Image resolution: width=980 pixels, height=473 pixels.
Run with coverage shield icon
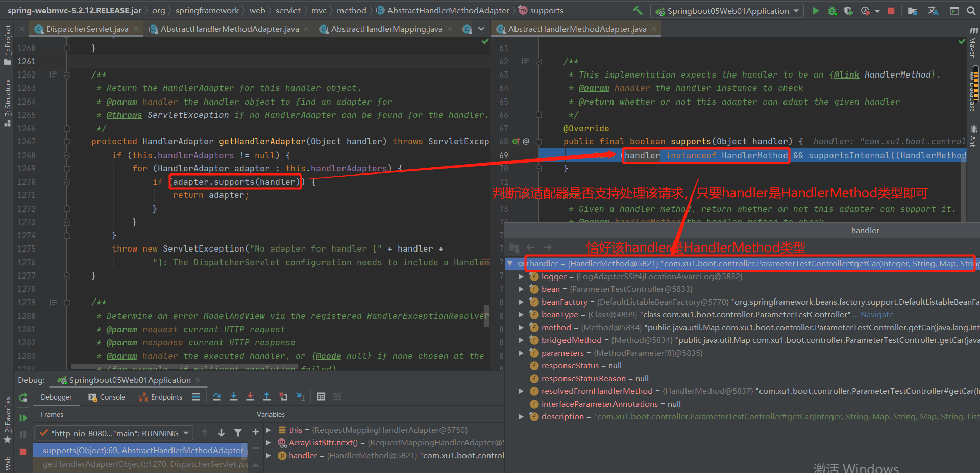848,11
